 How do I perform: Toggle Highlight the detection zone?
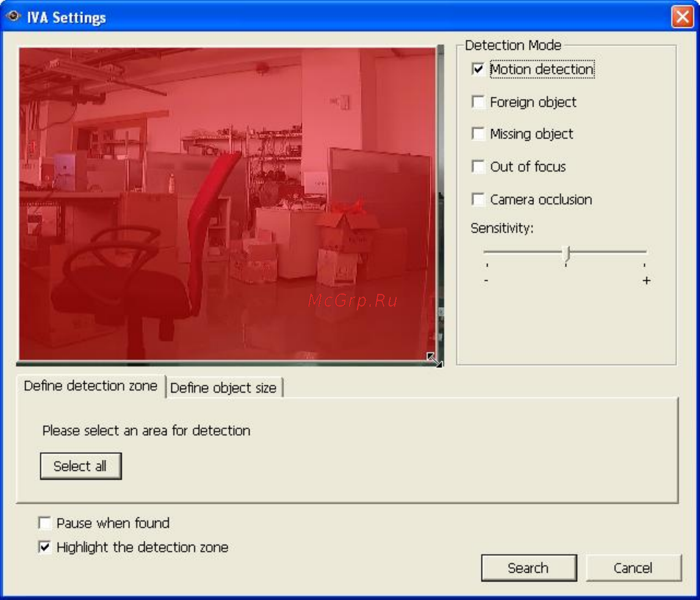[45, 547]
